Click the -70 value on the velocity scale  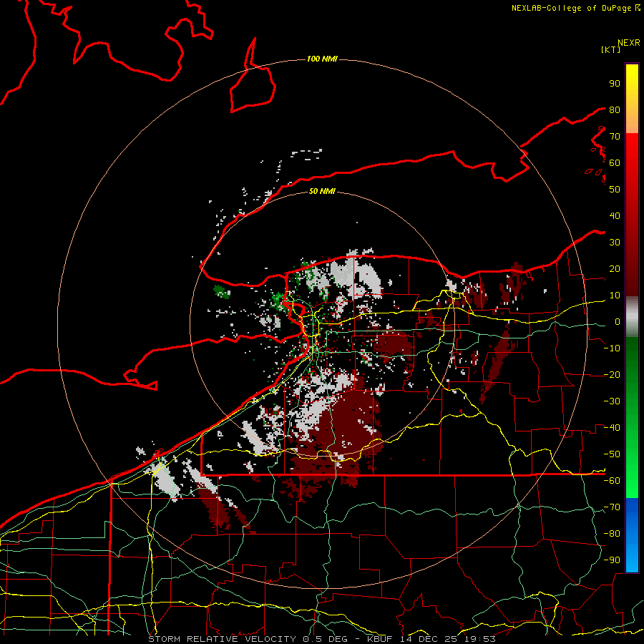click(x=612, y=507)
